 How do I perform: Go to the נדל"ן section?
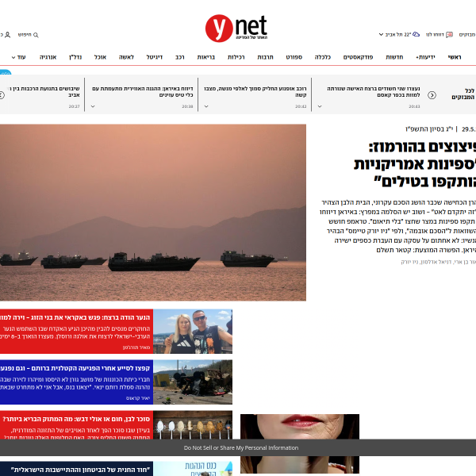75,57
